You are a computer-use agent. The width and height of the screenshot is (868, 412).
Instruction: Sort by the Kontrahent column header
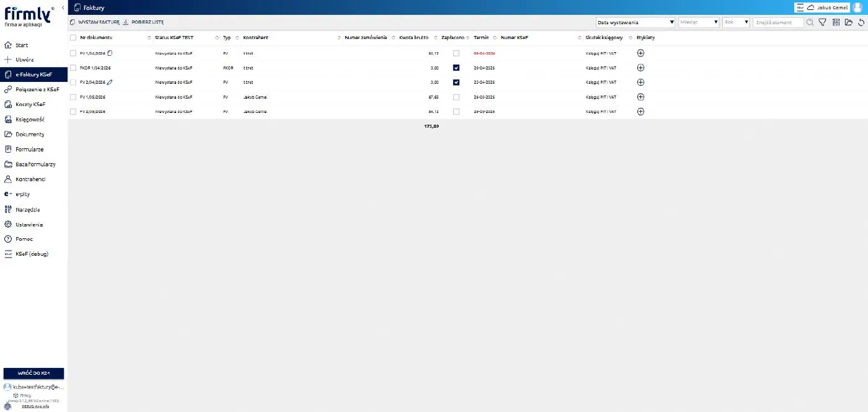point(255,38)
